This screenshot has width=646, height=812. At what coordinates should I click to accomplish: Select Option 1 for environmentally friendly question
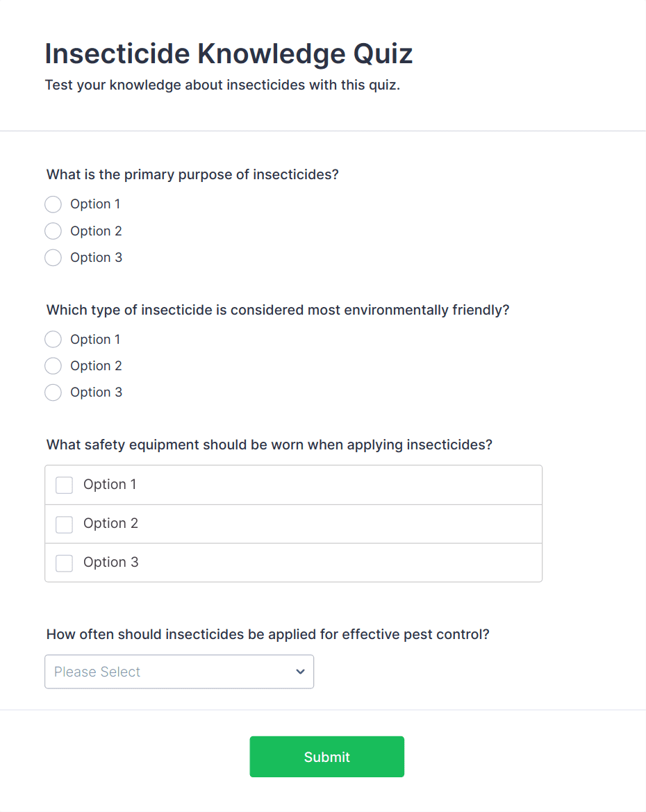53,340
